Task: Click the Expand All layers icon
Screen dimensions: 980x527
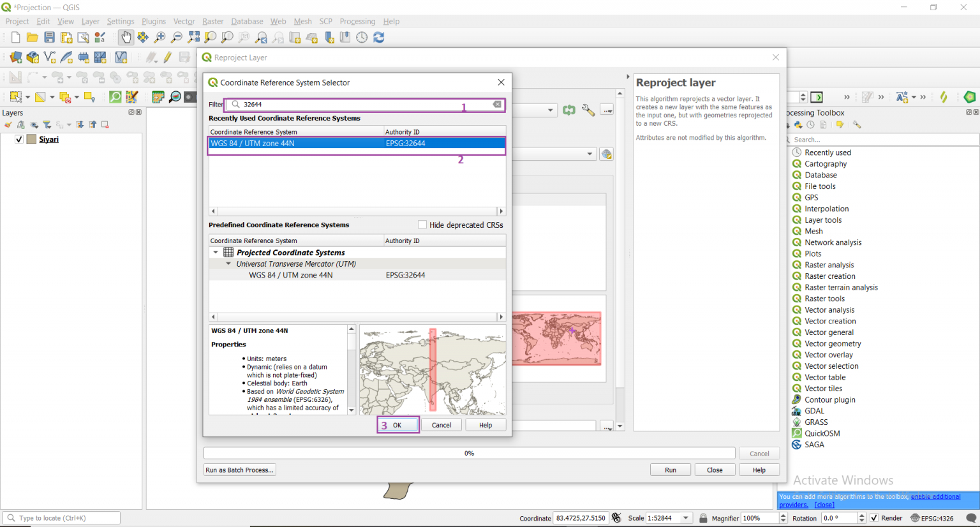Action: point(80,124)
